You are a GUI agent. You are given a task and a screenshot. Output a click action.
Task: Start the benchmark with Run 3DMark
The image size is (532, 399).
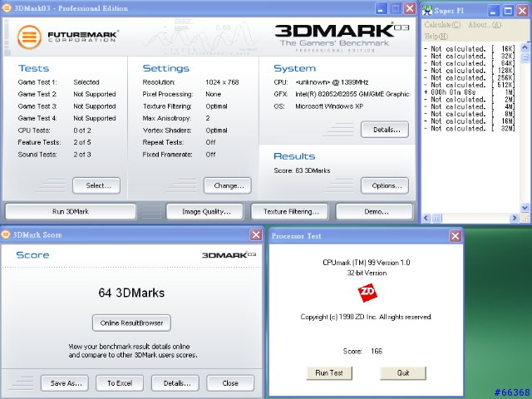pos(71,211)
